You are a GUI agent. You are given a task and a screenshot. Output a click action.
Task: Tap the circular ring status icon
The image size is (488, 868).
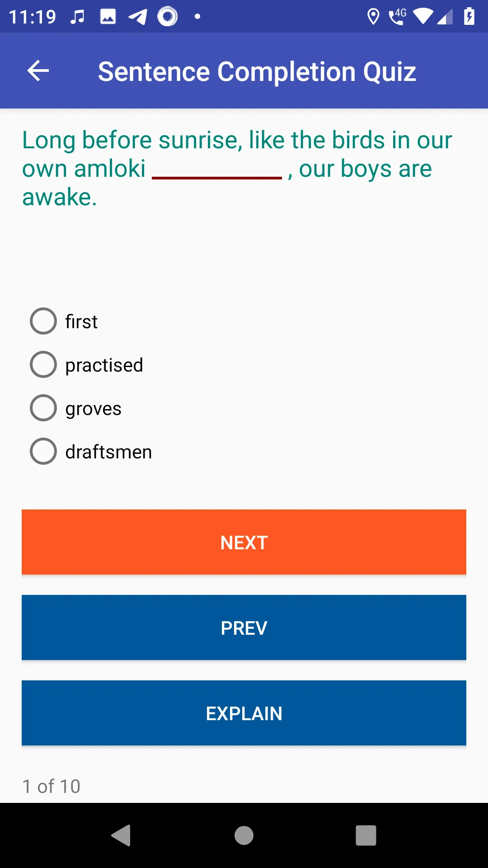click(x=168, y=17)
